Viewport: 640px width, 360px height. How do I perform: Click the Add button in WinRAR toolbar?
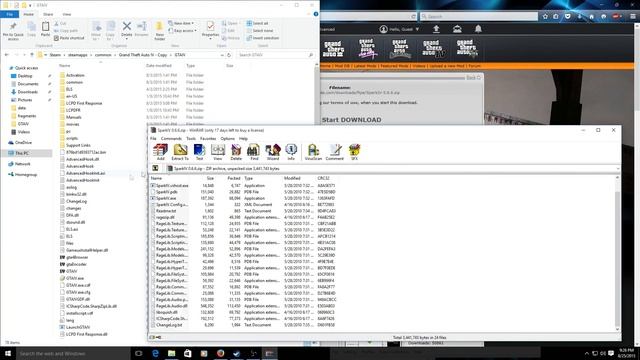(x=160, y=152)
